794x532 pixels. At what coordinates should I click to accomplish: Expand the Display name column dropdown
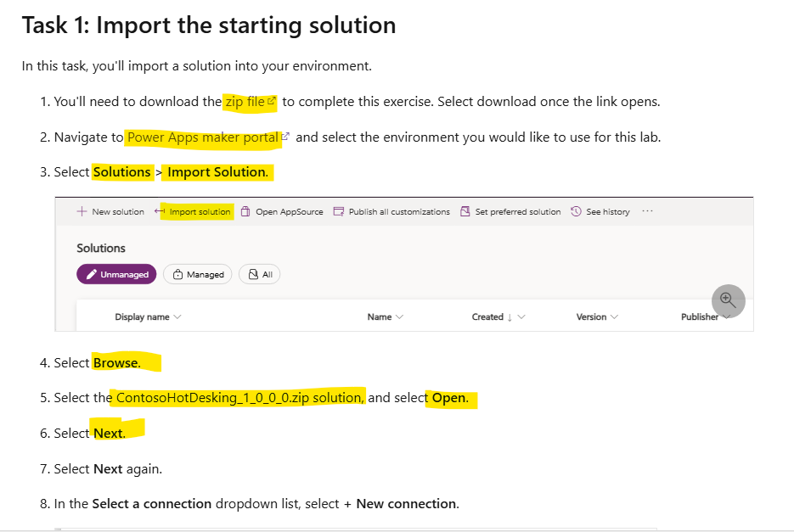177,316
